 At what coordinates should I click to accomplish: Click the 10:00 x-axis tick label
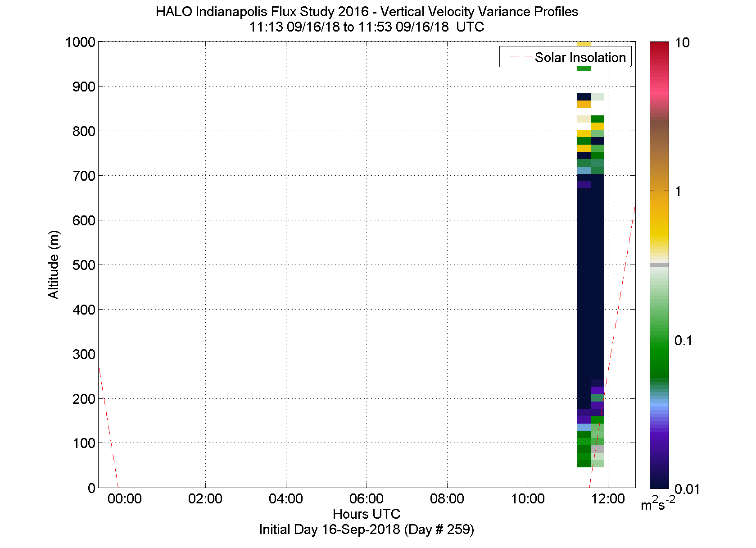coord(528,499)
